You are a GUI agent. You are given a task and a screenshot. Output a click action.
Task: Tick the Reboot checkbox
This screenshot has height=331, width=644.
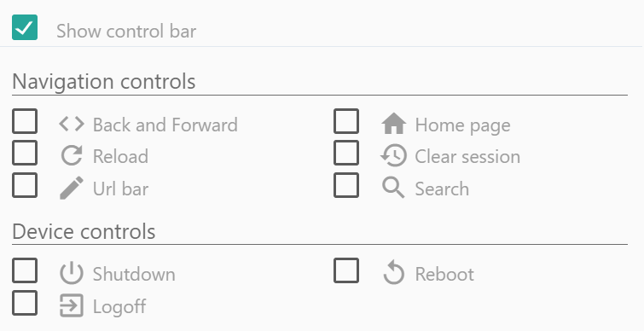click(x=346, y=270)
